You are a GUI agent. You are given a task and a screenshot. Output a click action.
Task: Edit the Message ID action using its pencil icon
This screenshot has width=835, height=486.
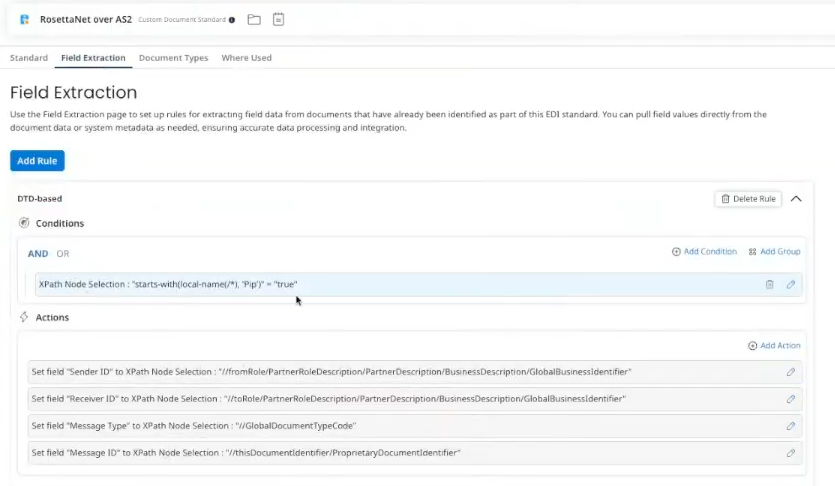pos(791,453)
